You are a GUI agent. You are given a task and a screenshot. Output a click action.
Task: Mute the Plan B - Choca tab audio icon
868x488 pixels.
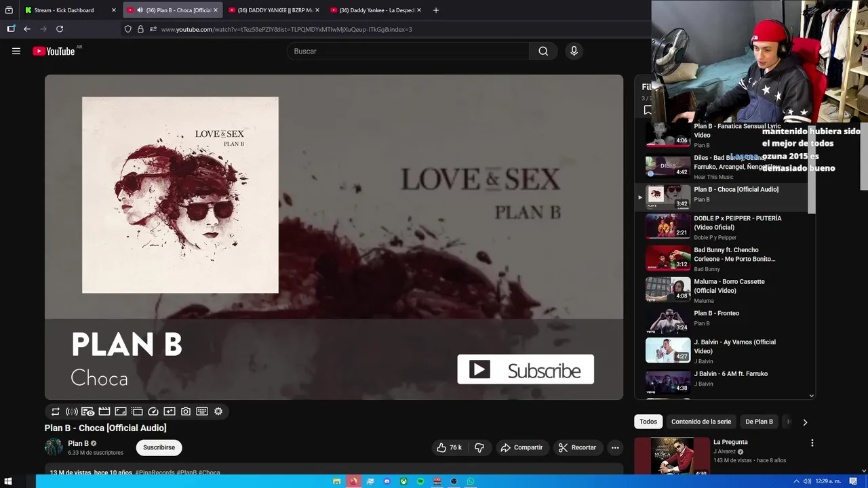pos(140,10)
